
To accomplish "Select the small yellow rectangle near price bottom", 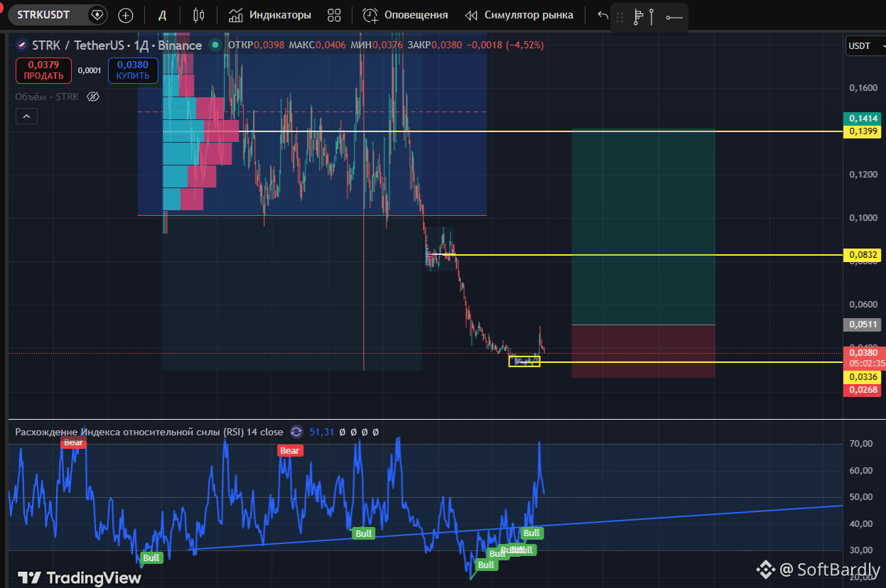I will coord(524,361).
